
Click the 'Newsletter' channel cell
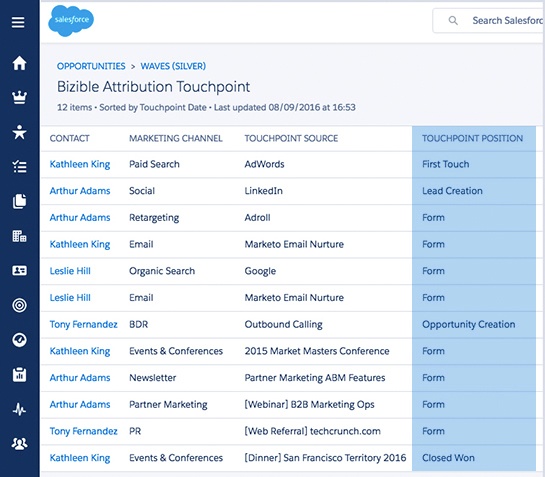(153, 378)
